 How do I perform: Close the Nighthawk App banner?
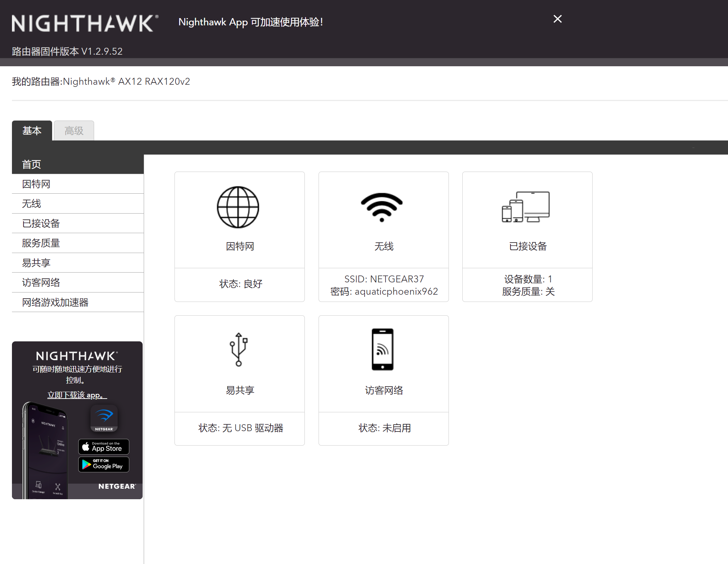(x=557, y=19)
